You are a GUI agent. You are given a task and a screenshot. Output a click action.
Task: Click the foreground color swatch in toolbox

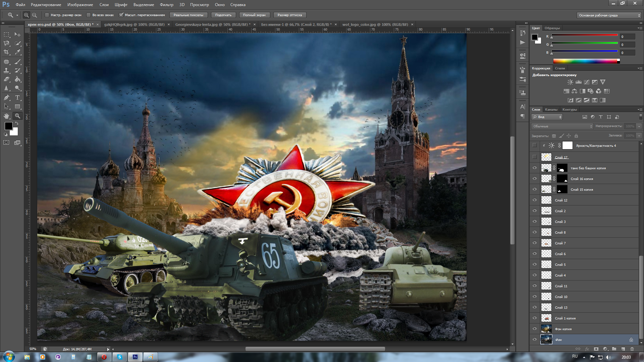pyautogui.click(x=9, y=126)
